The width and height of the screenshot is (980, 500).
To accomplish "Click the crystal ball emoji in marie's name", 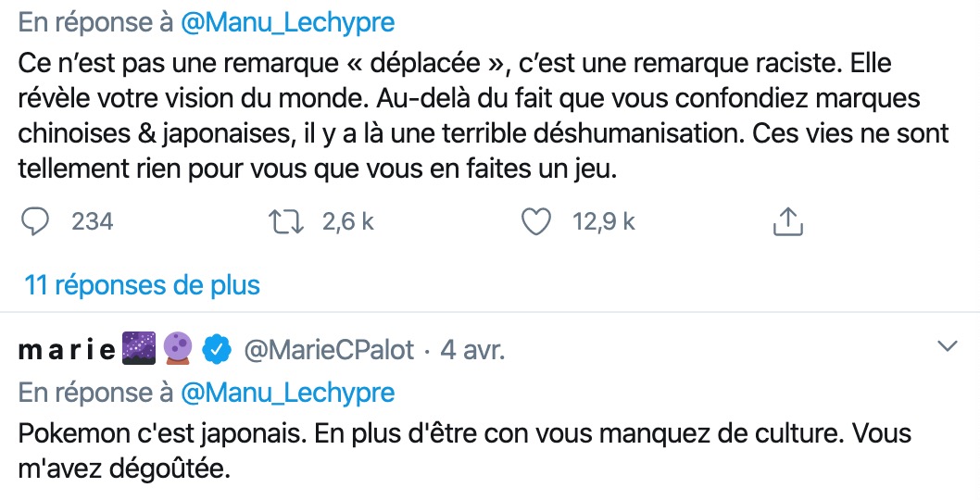I will 178,349.
